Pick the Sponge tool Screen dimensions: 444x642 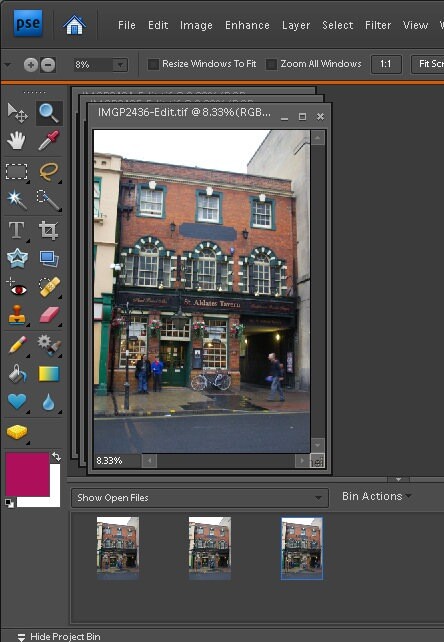[x=17, y=432]
